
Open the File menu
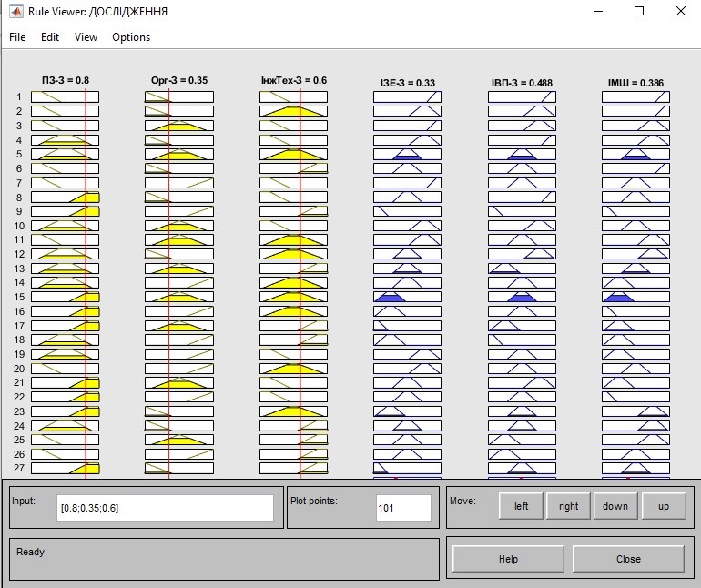(17, 37)
